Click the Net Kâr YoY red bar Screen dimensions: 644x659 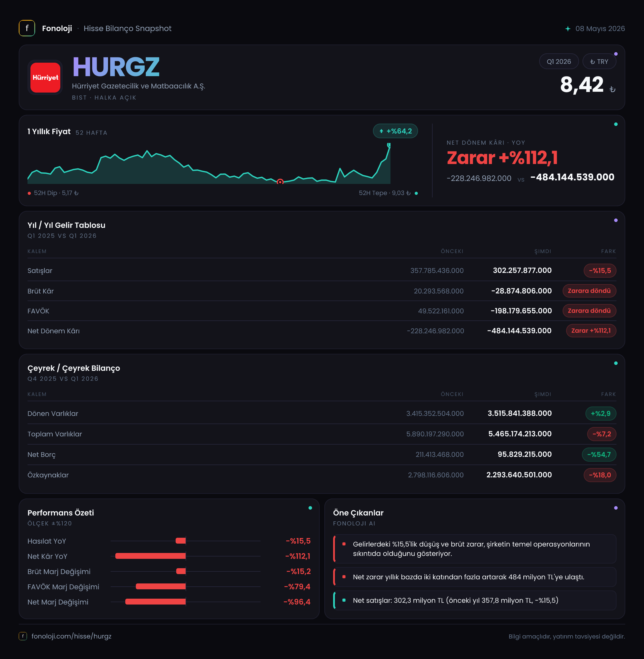(150, 556)
